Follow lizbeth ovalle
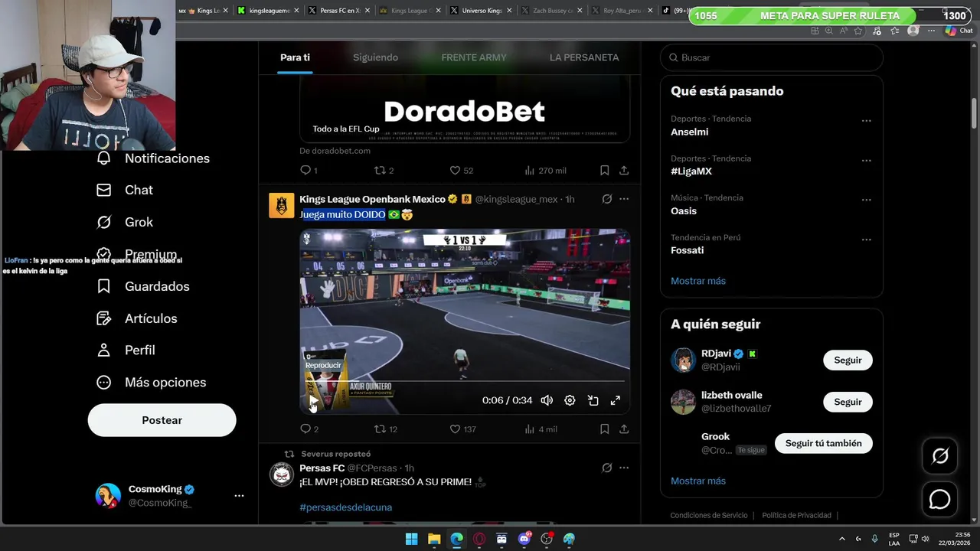This screenshot has width=980, height=551. coord(848,402)
